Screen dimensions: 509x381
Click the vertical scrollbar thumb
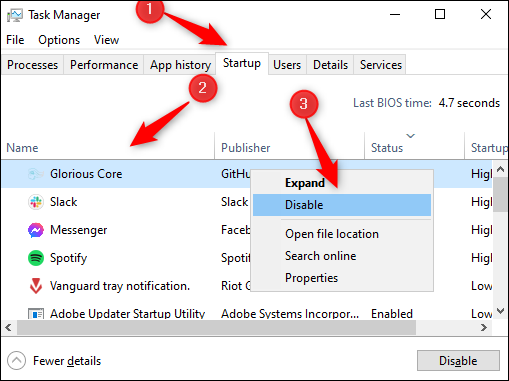500,194
